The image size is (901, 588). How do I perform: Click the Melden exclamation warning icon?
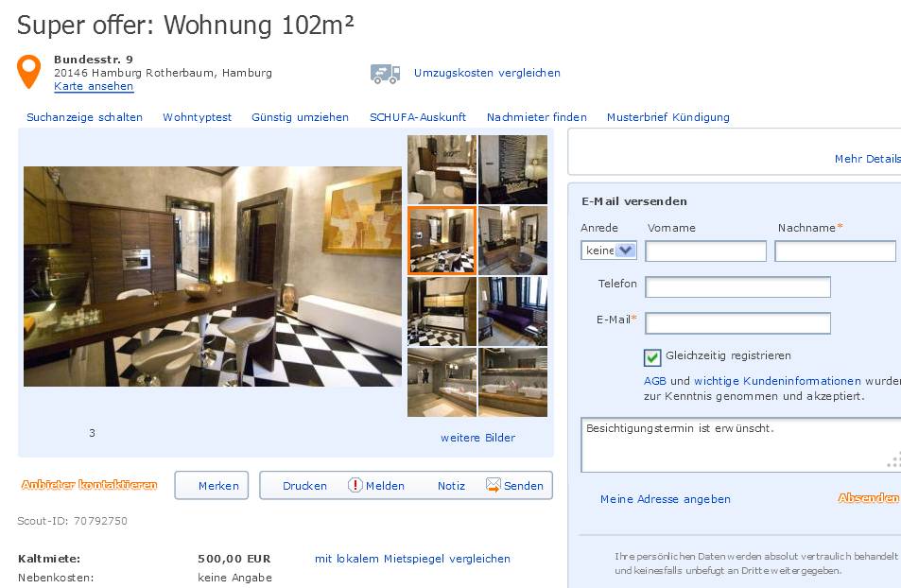click(x=355, y=485)
